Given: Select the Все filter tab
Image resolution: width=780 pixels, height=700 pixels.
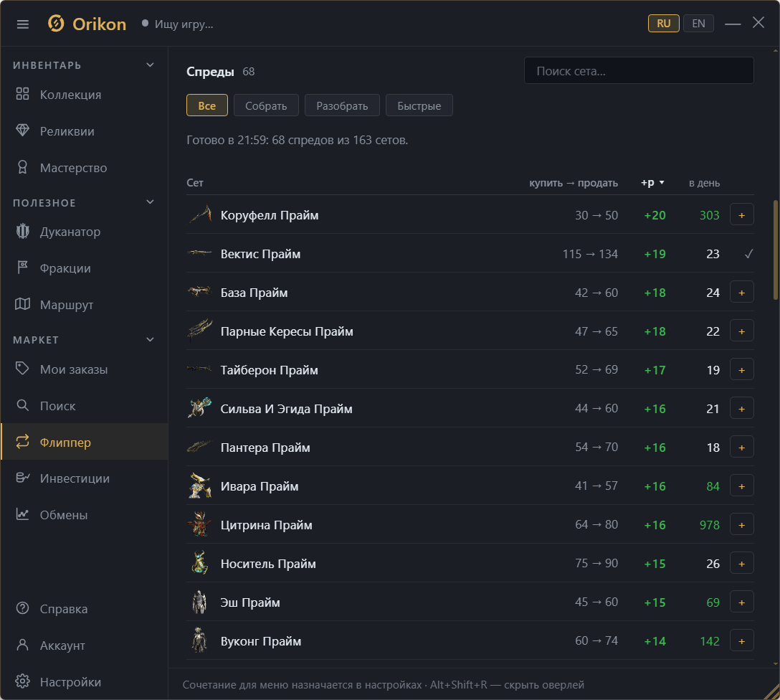Looking at the screenshot, I should [x=207, y=105].
